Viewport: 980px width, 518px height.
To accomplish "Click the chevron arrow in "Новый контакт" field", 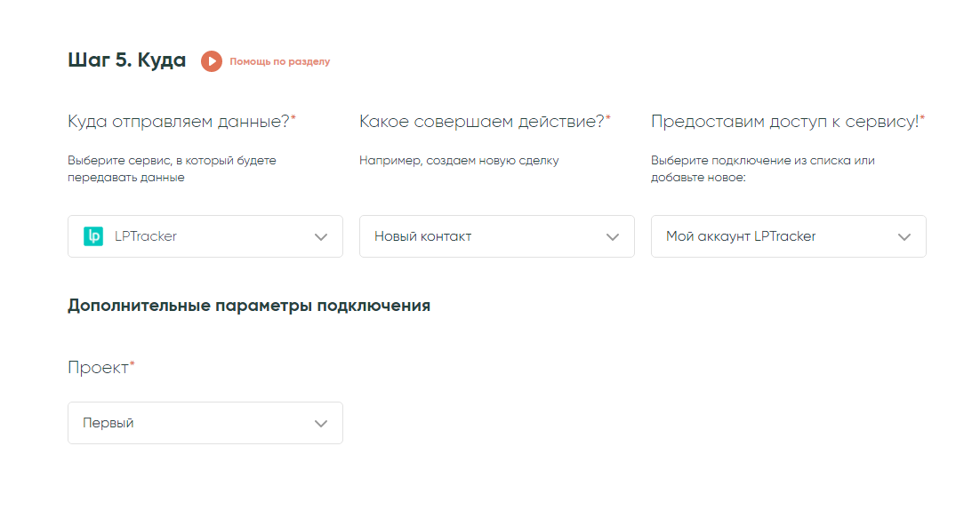I will coord(613,237).
